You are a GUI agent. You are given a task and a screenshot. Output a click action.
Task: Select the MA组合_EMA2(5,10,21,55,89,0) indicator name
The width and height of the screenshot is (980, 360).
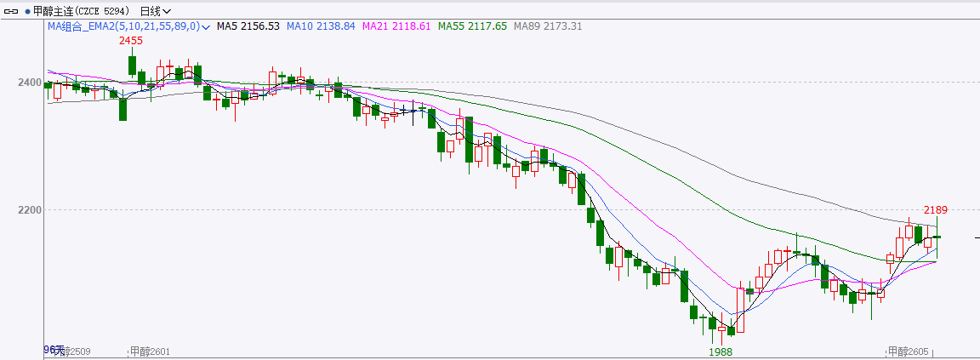point(123,26)
